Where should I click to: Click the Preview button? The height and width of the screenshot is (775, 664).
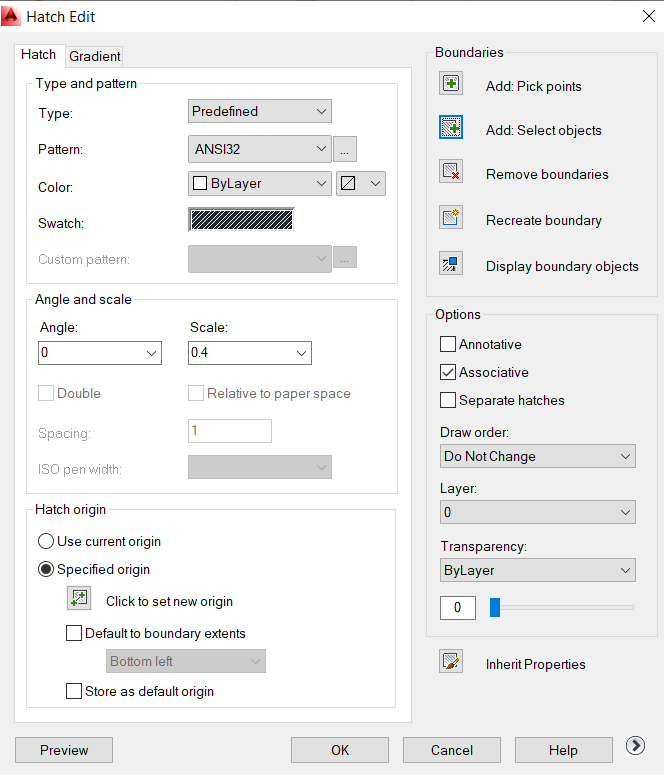click(x=64, y=750)
